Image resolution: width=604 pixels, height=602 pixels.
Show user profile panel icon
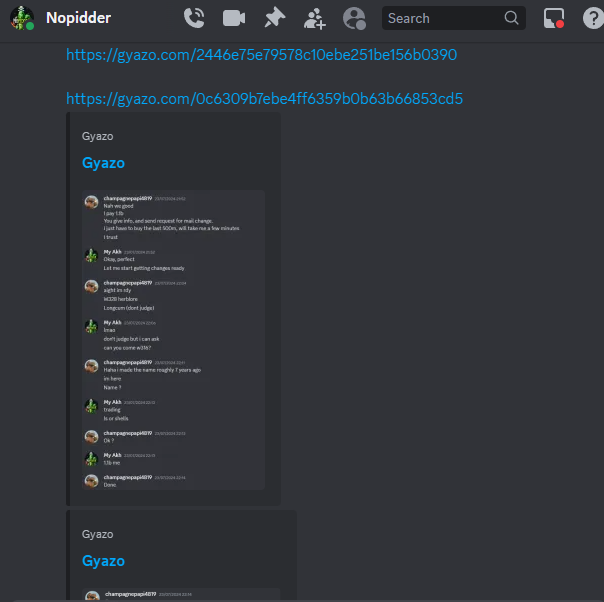pyautogui.click(x=354, y=18)
